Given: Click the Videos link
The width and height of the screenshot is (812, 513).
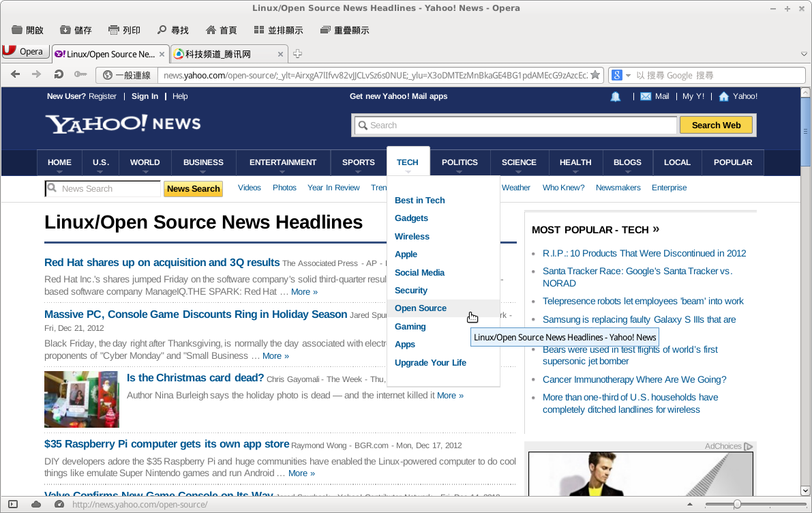Looking at the screenshot, I should (x=249, y=188).
